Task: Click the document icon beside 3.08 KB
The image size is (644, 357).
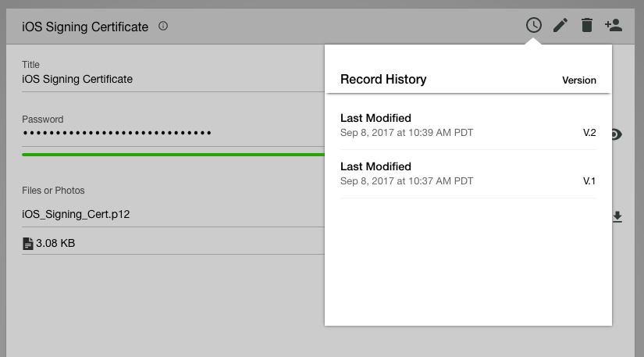Action: (28, 244)
